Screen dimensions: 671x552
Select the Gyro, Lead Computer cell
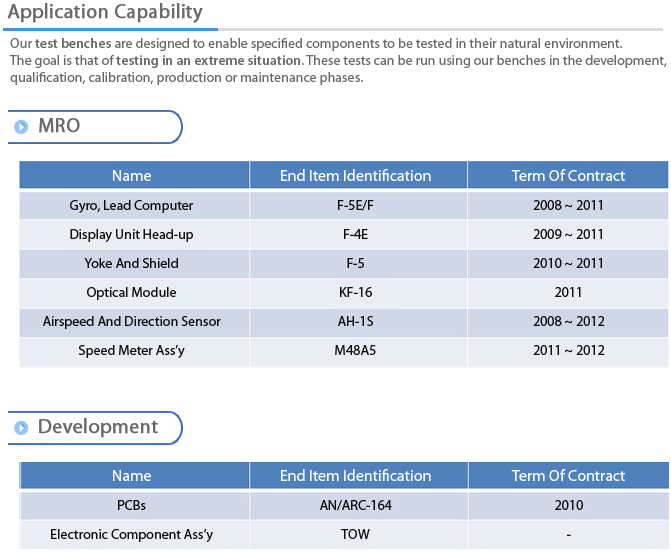(134, 205)
